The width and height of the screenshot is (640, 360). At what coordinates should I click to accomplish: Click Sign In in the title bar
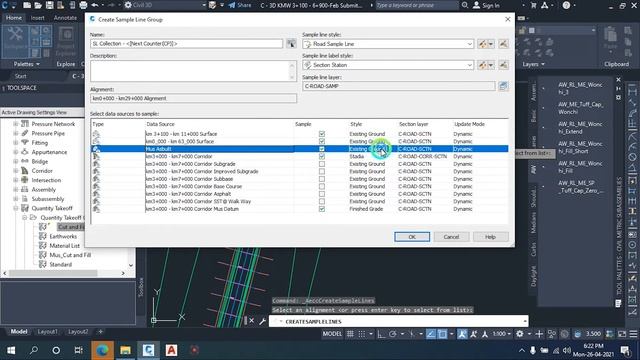486,5
